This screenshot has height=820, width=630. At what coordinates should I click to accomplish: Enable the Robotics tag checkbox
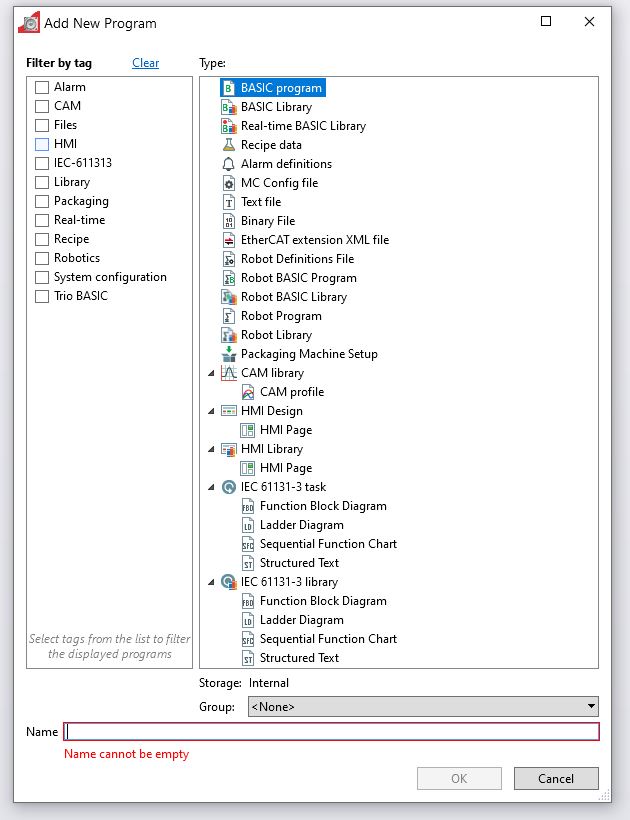(x=42, y=258)
